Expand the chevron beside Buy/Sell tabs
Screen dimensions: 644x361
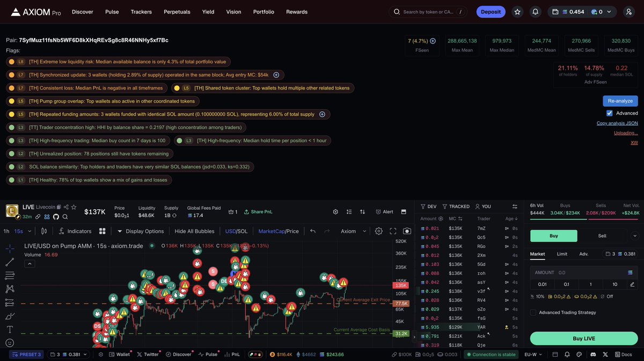[635, 235]
